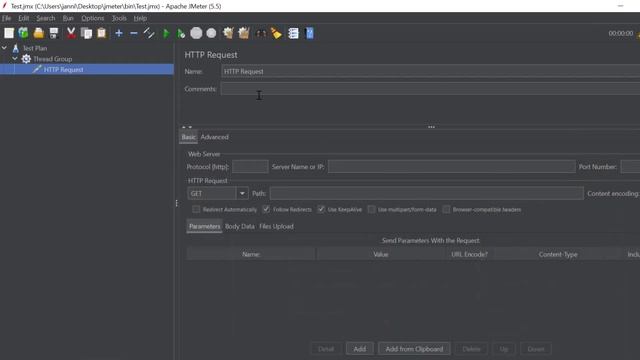This screenshot has height=360, width=640.
Task: Select Thread Group label in tree
Action: click(x=53, y=59)
